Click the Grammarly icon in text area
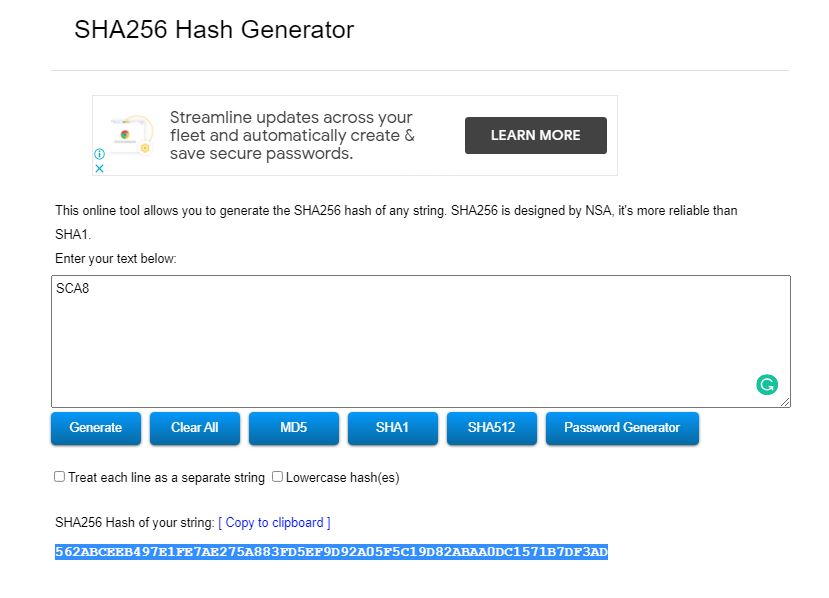829x598 pixels. 767,385
